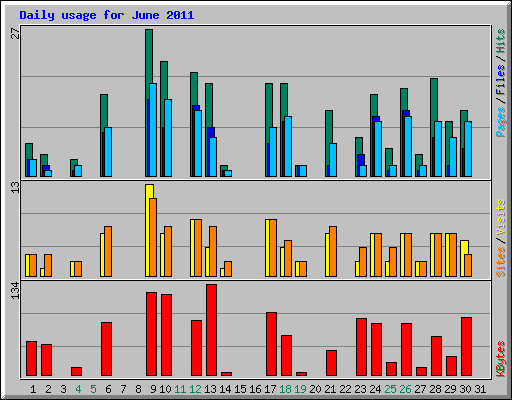Click the "Daily usage for June 2011" title

click(107, 15)
